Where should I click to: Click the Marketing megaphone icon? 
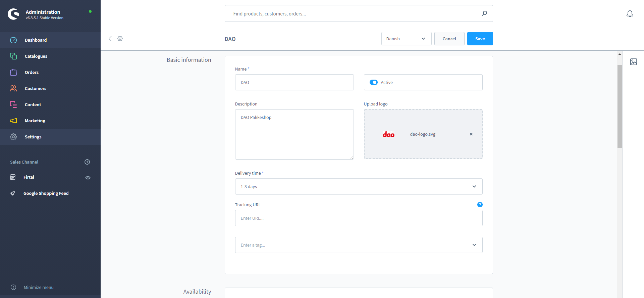click(13, 121)
